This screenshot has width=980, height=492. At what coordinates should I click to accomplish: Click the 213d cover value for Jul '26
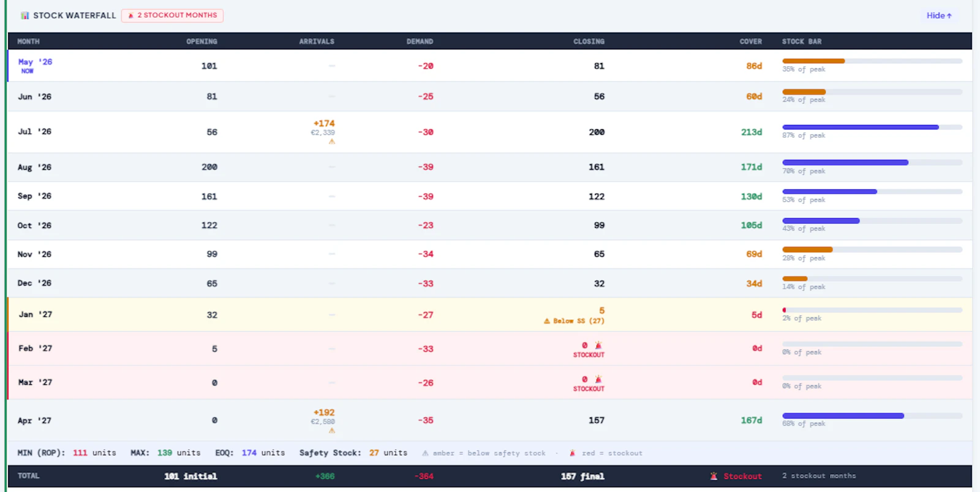(x=752, y=132)
